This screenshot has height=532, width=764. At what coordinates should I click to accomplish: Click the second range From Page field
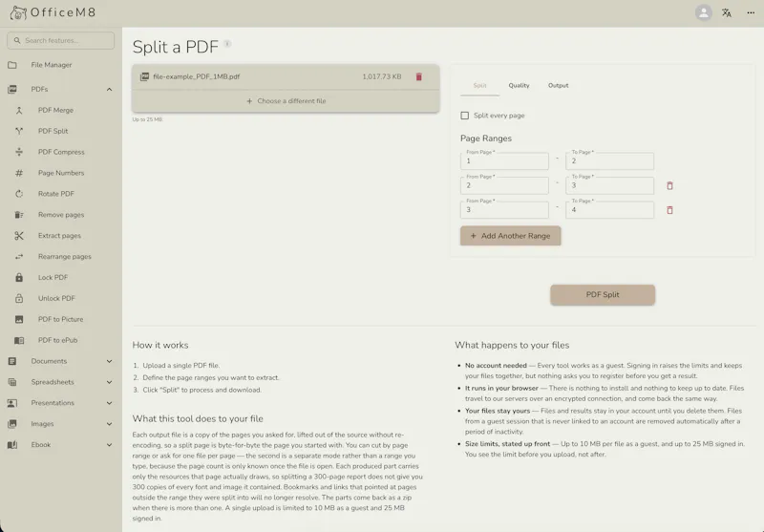504,185
